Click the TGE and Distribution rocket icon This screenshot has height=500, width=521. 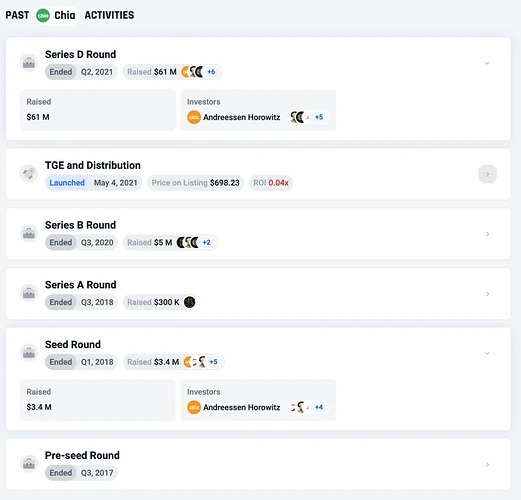29,173
